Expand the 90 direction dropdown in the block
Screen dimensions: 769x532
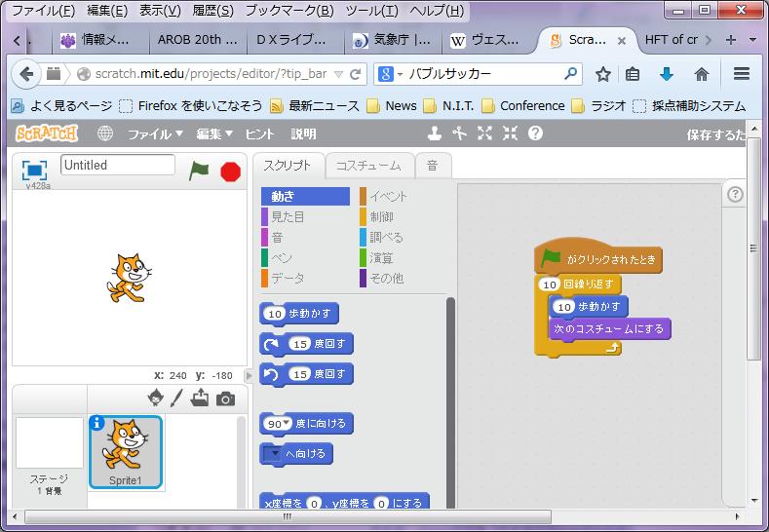[x=288, y=424]
